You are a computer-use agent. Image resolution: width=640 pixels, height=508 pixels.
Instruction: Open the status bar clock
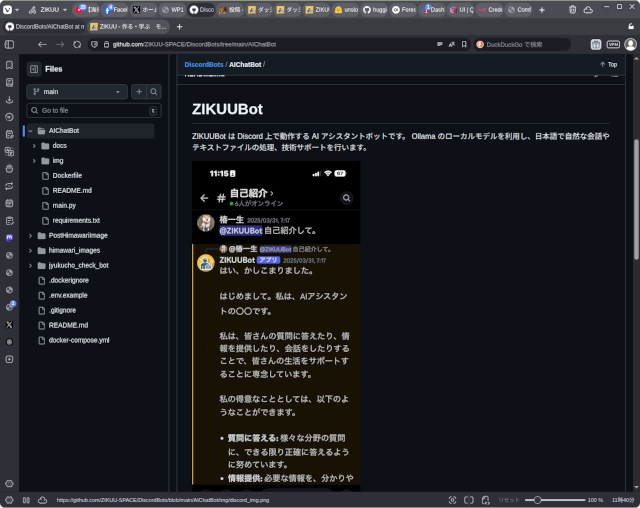(623, 500)
